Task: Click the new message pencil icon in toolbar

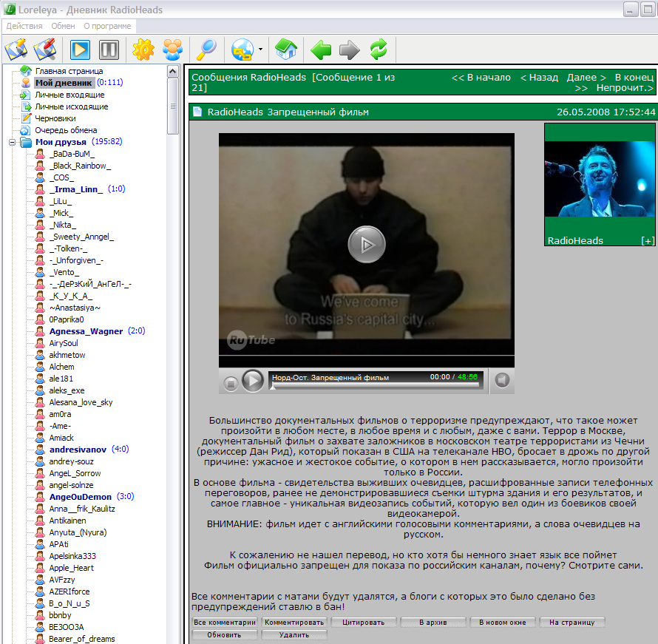Action: tap(16, 50)
